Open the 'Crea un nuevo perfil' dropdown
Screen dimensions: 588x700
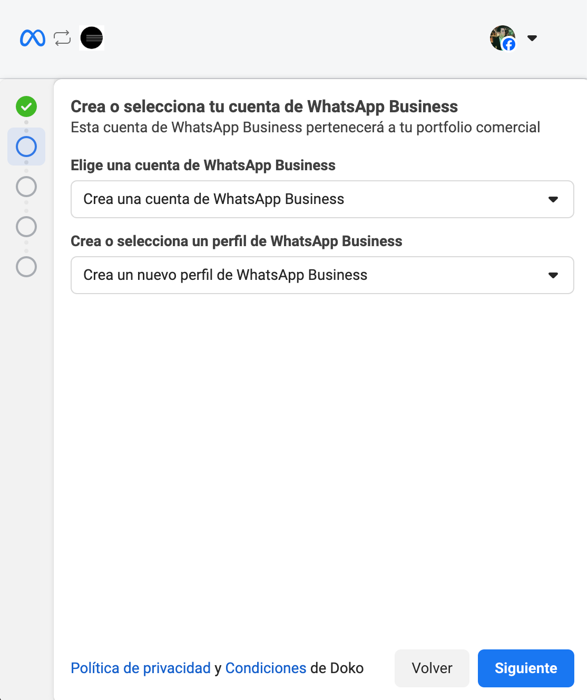(x=322, y=275)
